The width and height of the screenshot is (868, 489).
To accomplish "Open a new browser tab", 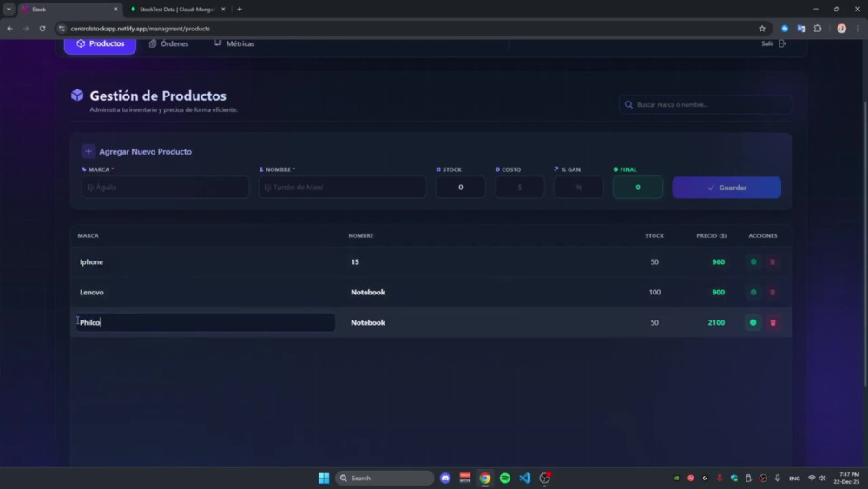I will tap(240, 10).
